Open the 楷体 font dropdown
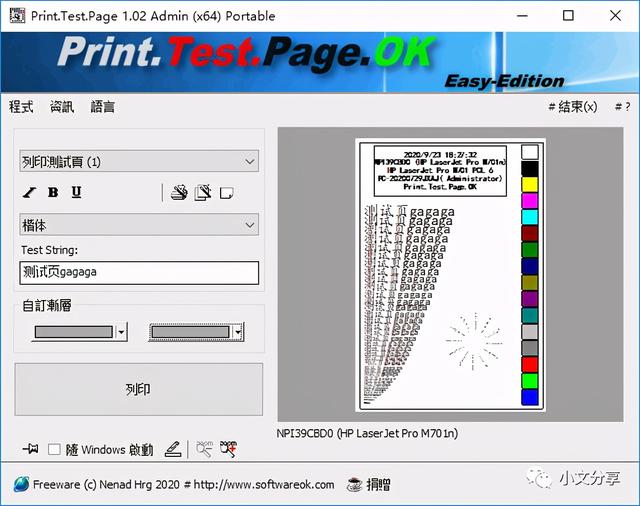 [139, 224]
